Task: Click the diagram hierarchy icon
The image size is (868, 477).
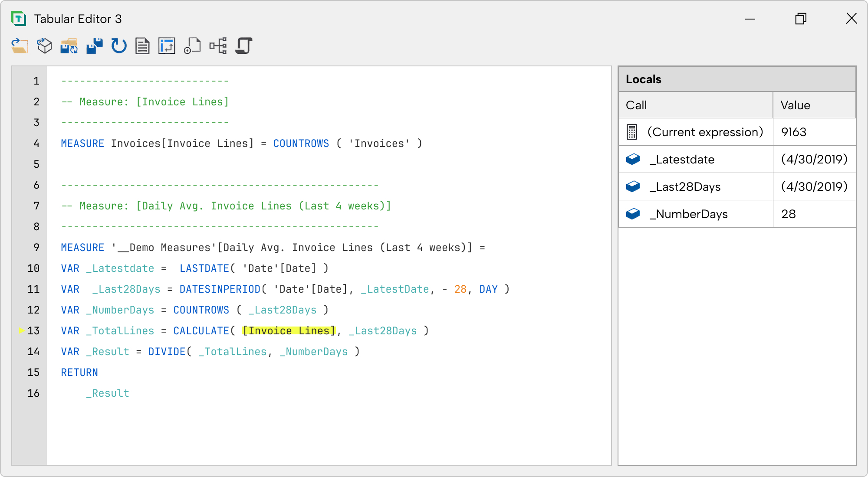Action: pyautogui.click(x=218, y=46)
